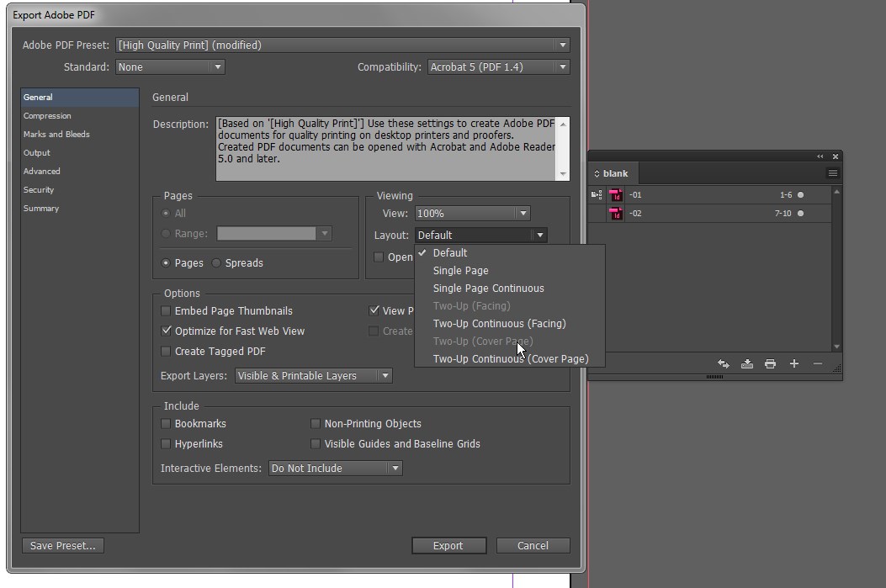Click the style source icon beside document -01

tap(596, 195)
